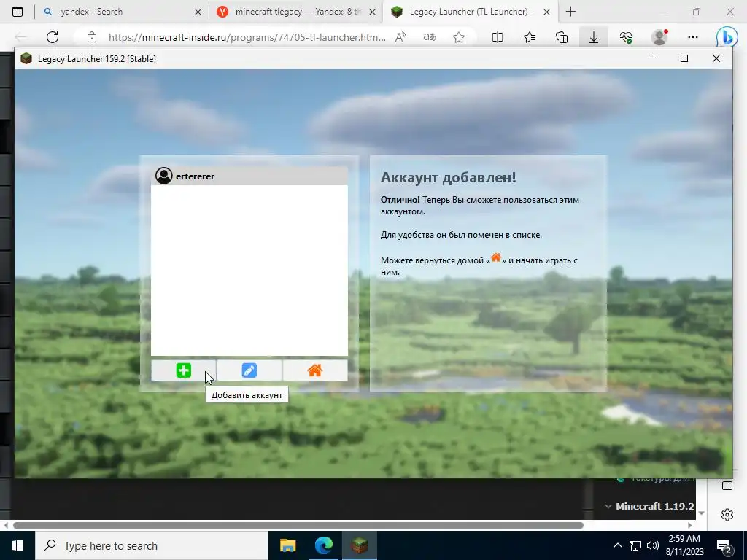747x560 pixels.
Task: Close the Legacy Launcher browser tab
Action: (x=547, y=12)
